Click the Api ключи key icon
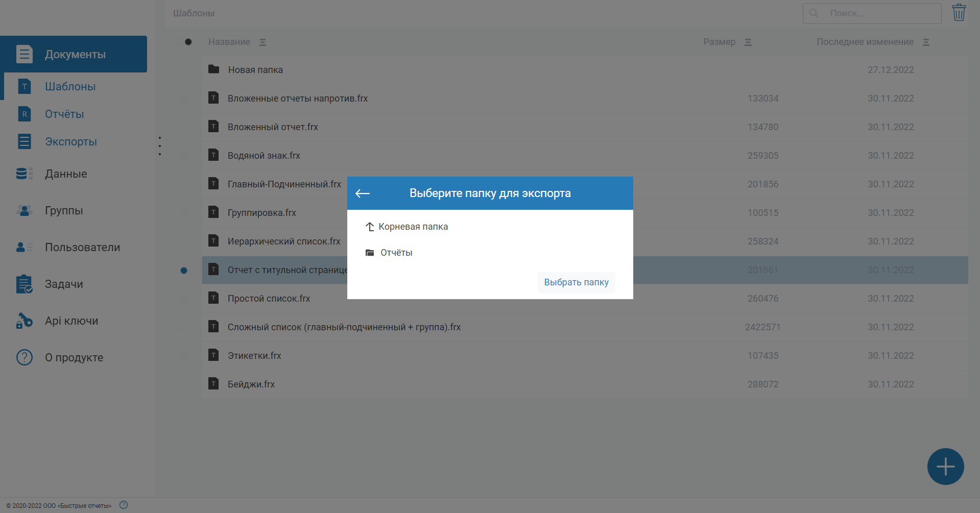980x513 pixels. (x=24, y=321)
